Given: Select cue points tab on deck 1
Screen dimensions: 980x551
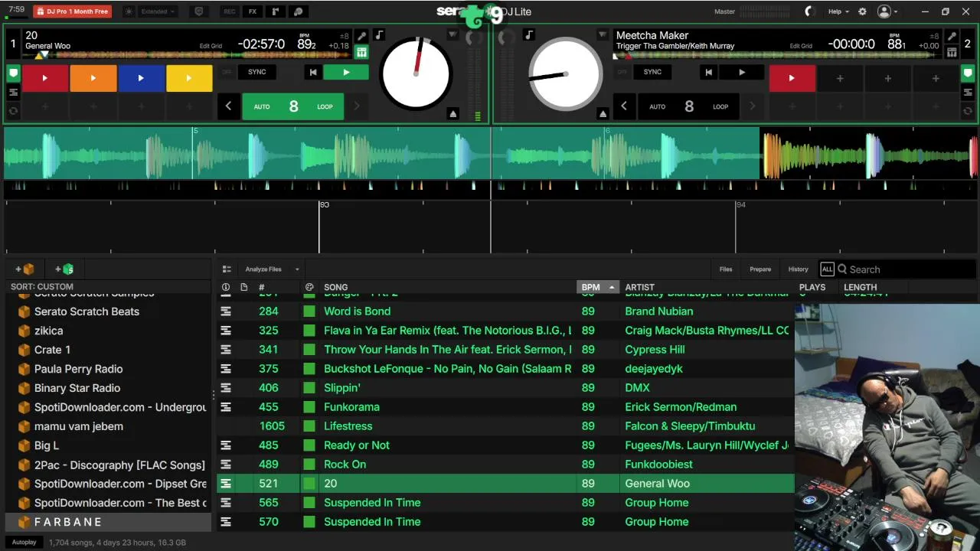Looking at the screenshot, I should (13, 73).
